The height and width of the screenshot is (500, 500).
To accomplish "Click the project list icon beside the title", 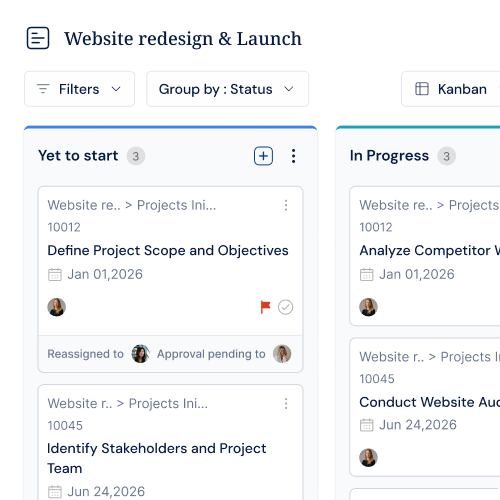I will coord(38,38).
